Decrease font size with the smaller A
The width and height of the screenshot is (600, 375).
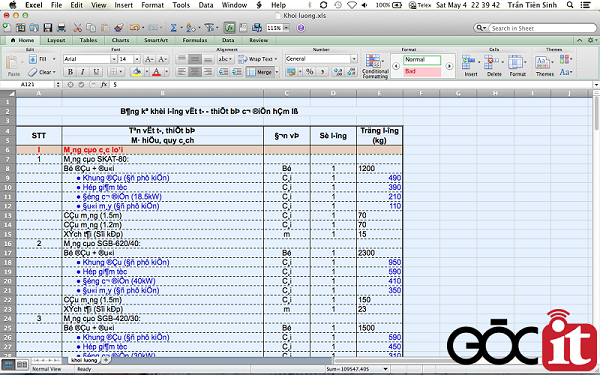[x=162, y=59]
